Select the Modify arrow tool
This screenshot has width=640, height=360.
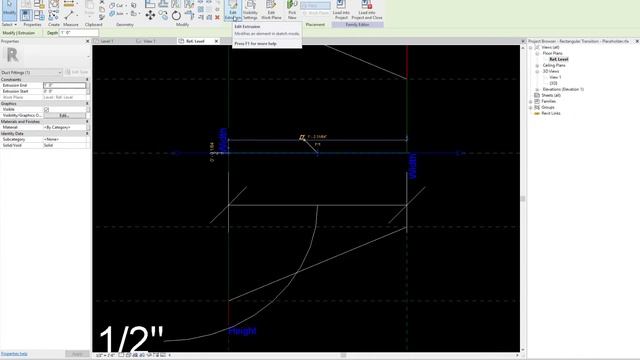[x=9, y=10]
